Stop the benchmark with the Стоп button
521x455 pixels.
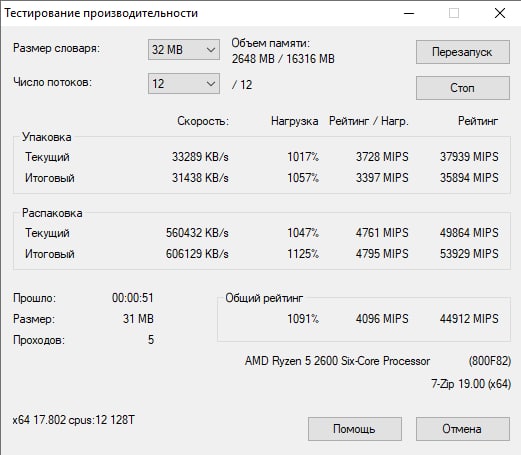coord(463,88)
